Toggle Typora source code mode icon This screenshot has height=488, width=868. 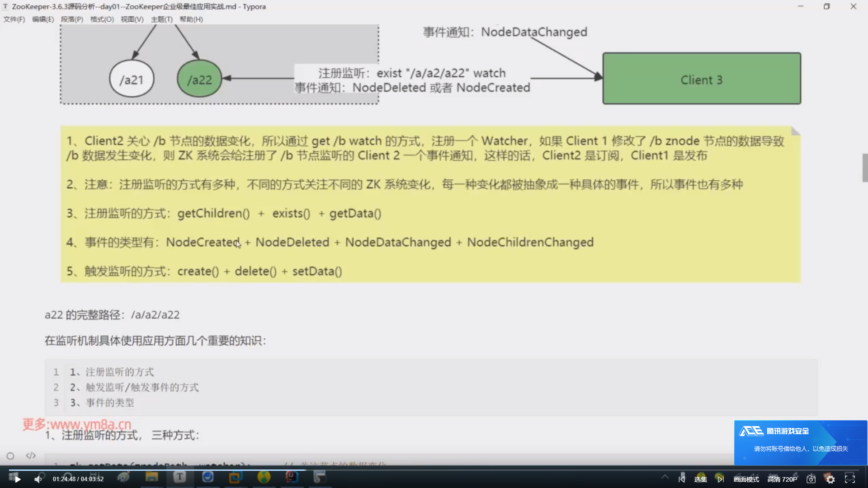point(31,455)
